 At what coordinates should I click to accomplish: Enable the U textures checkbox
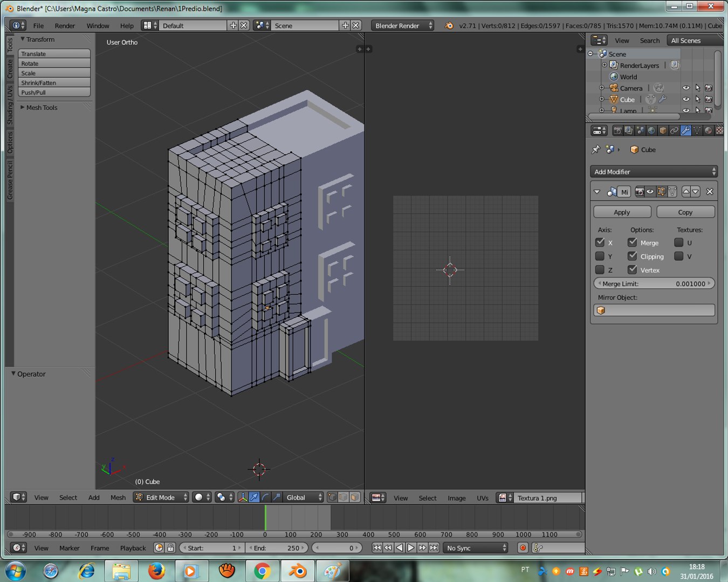coord(679,242)
